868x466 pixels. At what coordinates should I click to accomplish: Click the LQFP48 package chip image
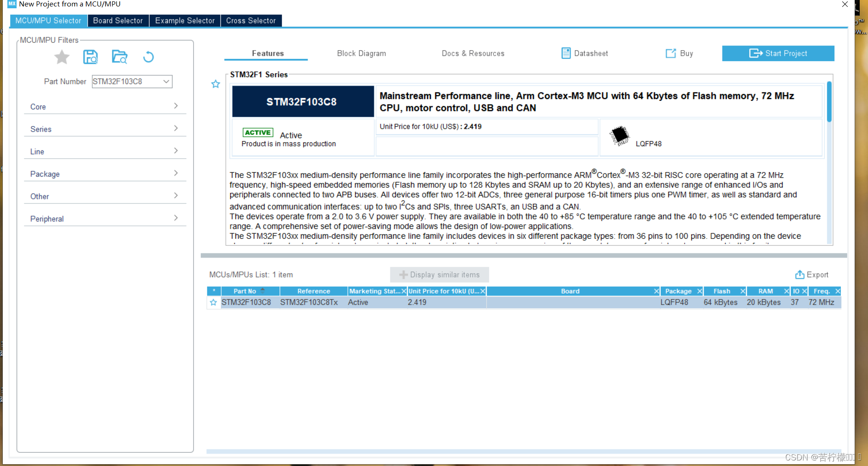pyautogui.click(x=619, y=136)
